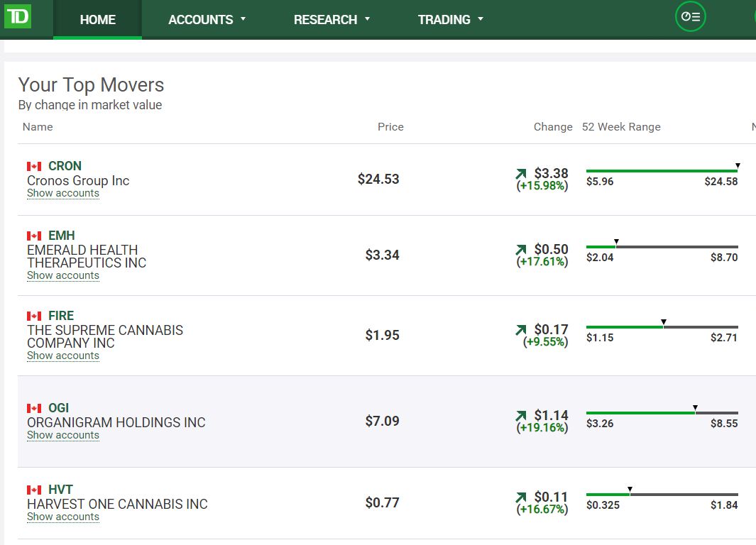The width and height of the screenshot is (756, 545).
Task: Open the OGI ticker link
Action: tap(58, 407)
